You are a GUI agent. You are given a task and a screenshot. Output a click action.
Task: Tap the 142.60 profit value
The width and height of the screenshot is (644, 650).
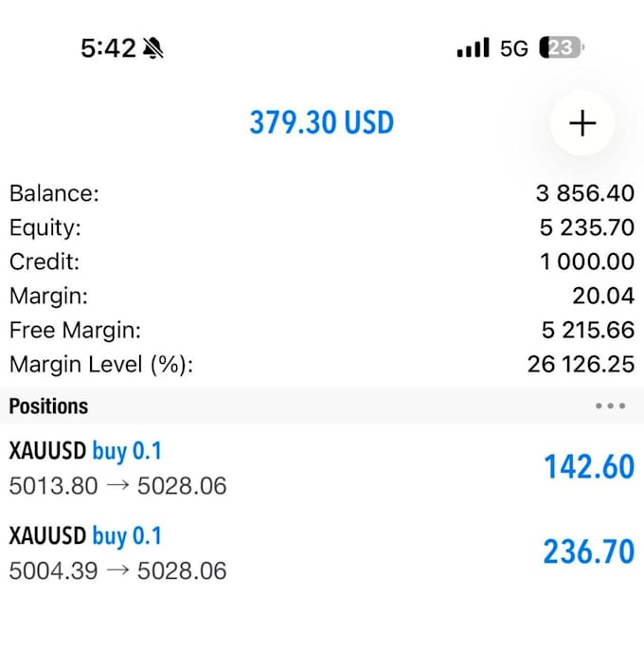click(x=589, y=467)
